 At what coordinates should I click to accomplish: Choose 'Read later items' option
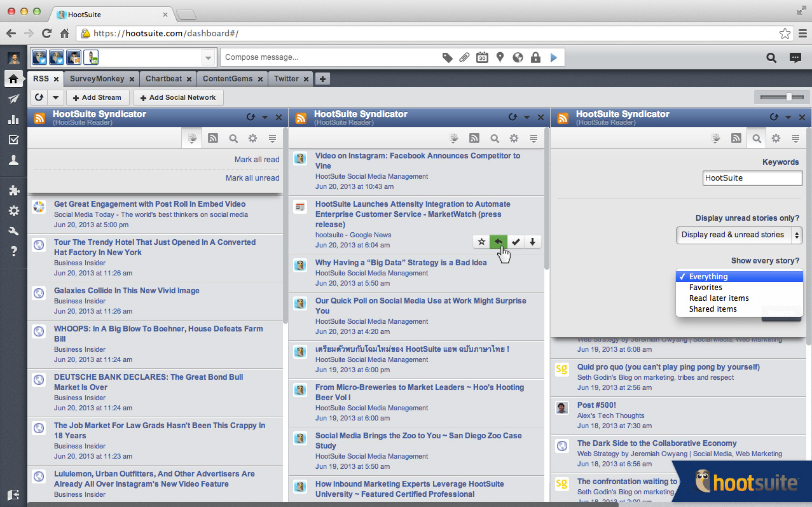(740, 298)
